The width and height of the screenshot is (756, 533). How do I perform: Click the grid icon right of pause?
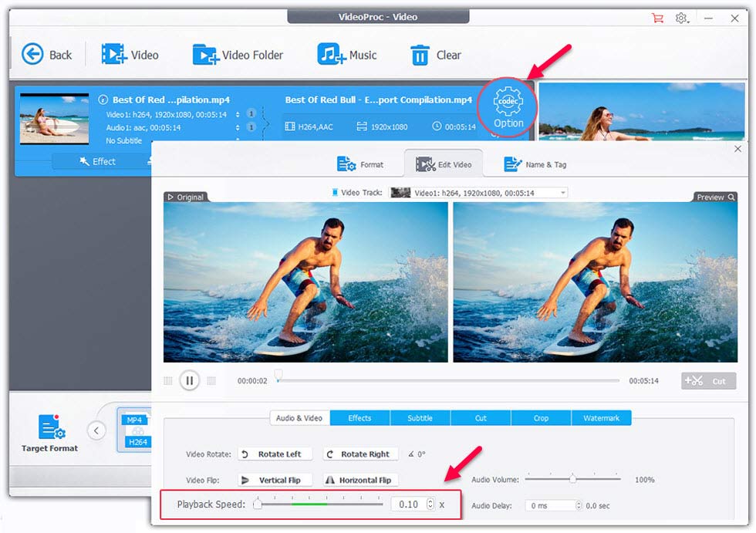click(211, 381)
